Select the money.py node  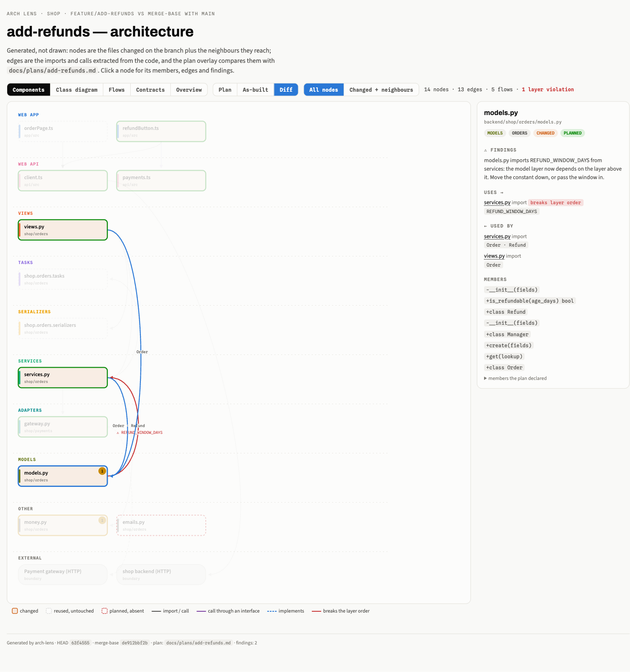click(x=63, y=525)
